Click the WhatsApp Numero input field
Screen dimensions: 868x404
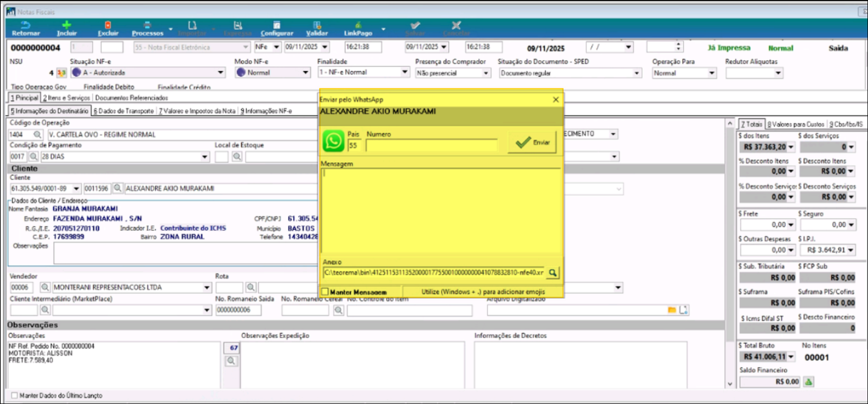[x=431, y=146]
